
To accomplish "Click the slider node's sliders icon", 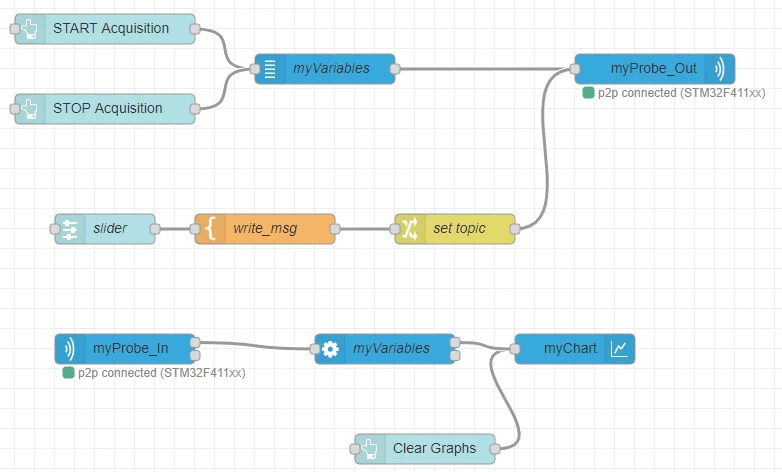I will (70, 229).
